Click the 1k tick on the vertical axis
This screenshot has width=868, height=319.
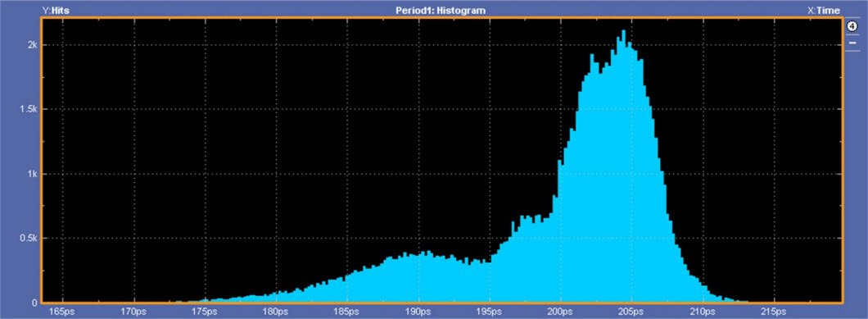(x=32, y=174)
